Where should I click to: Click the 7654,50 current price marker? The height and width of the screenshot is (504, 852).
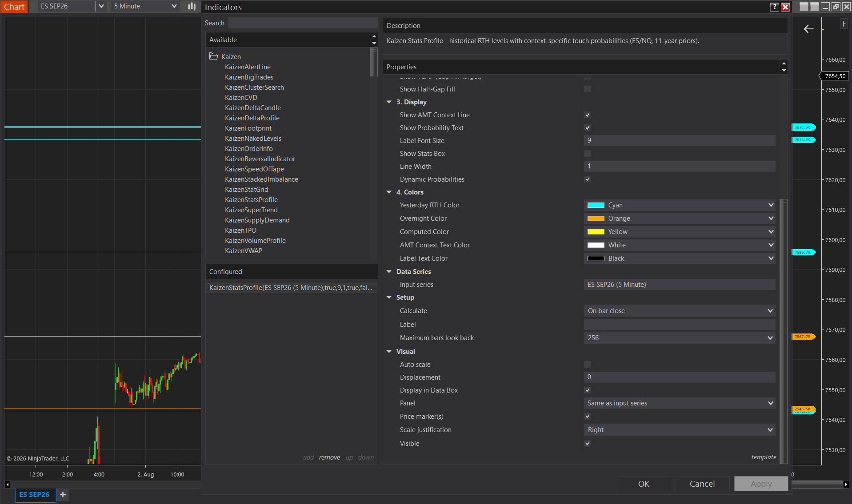(x=834, y=76)
